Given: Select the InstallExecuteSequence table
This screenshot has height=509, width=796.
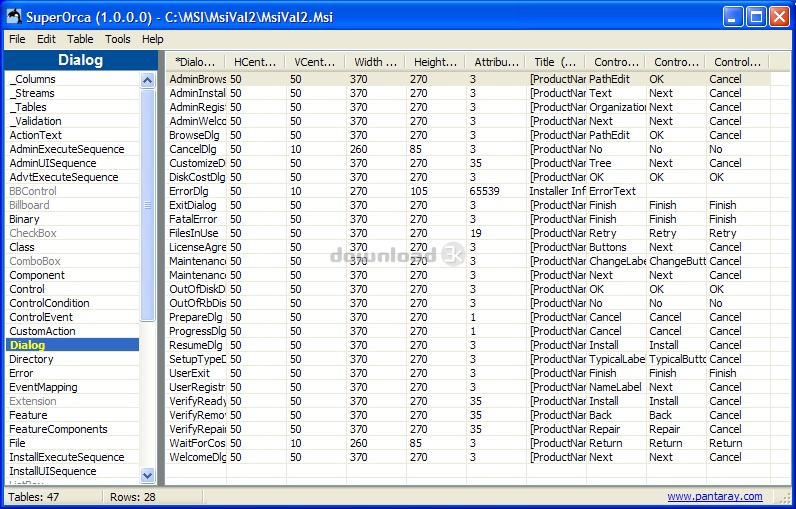Looking at the screenshot, I should [x=73, y=457].
